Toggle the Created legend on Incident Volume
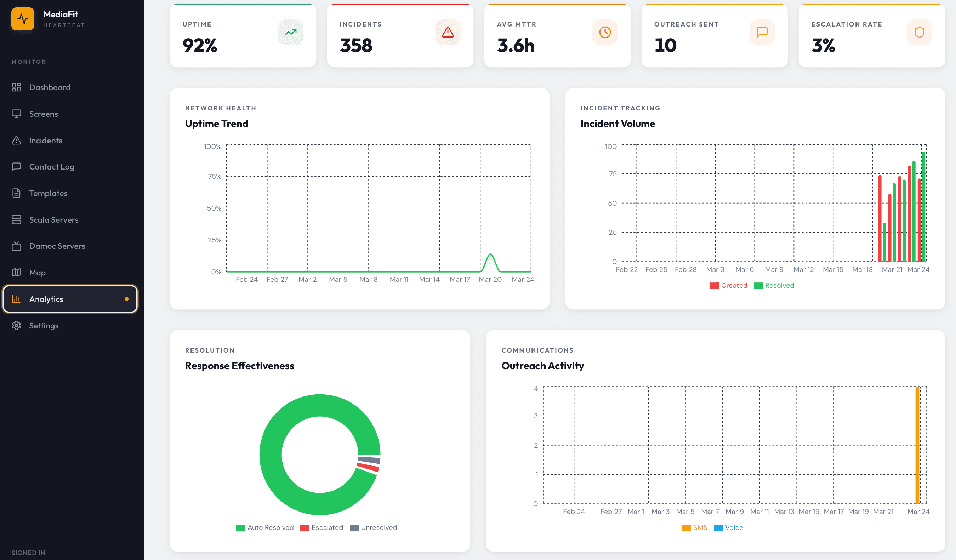Screen dimensions: 956x560 coord(728,286)
